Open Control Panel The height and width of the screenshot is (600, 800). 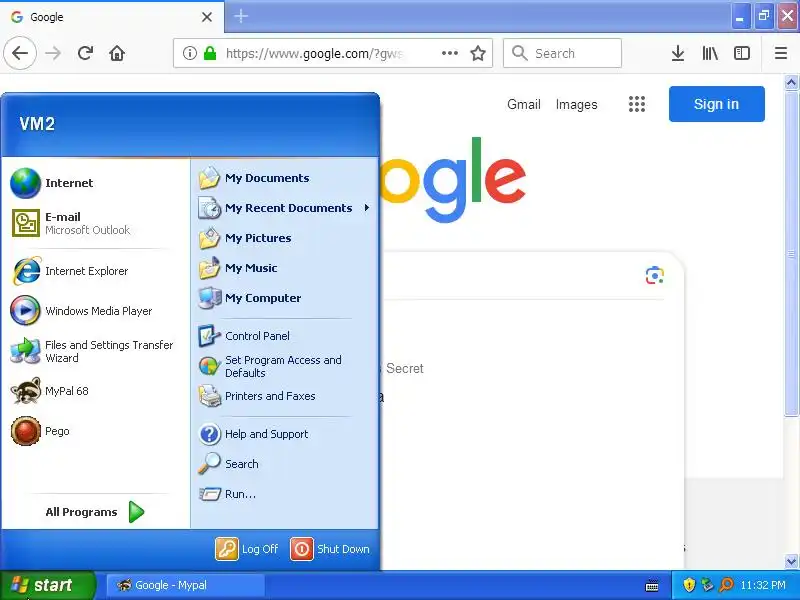[x=285, y=336]
